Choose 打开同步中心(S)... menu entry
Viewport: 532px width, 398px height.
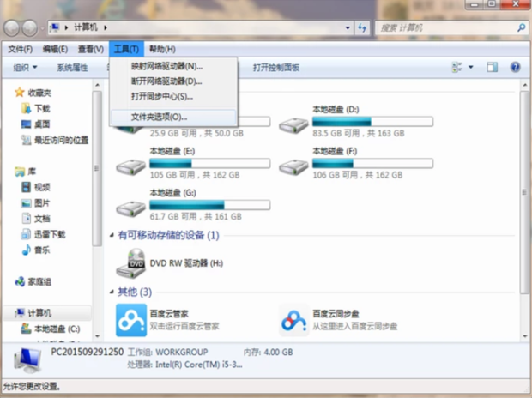[173, 97]
